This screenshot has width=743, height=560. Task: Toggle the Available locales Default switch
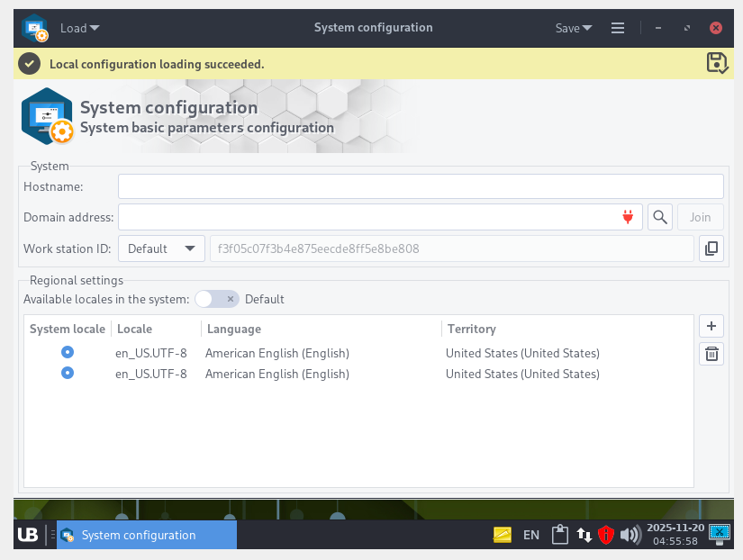click(x=216, y=299)
